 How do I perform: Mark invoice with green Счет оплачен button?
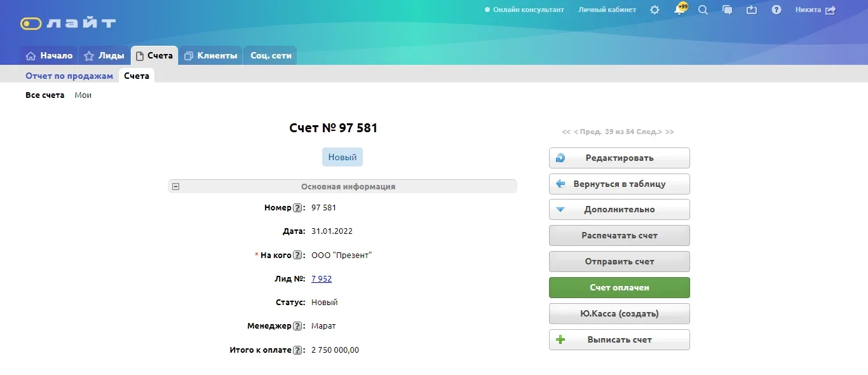(x=620, y=288)
